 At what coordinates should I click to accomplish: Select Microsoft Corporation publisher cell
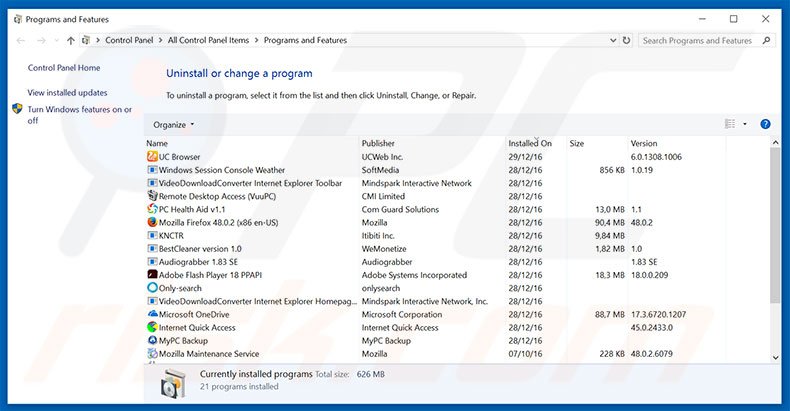402,314
